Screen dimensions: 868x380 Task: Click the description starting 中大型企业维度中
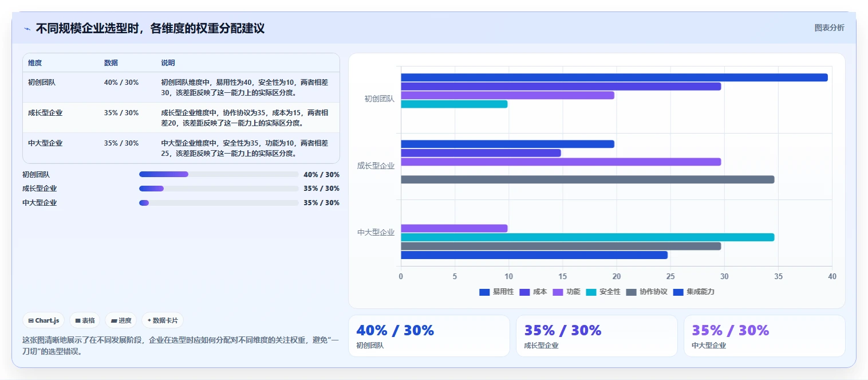pos(244,148)
